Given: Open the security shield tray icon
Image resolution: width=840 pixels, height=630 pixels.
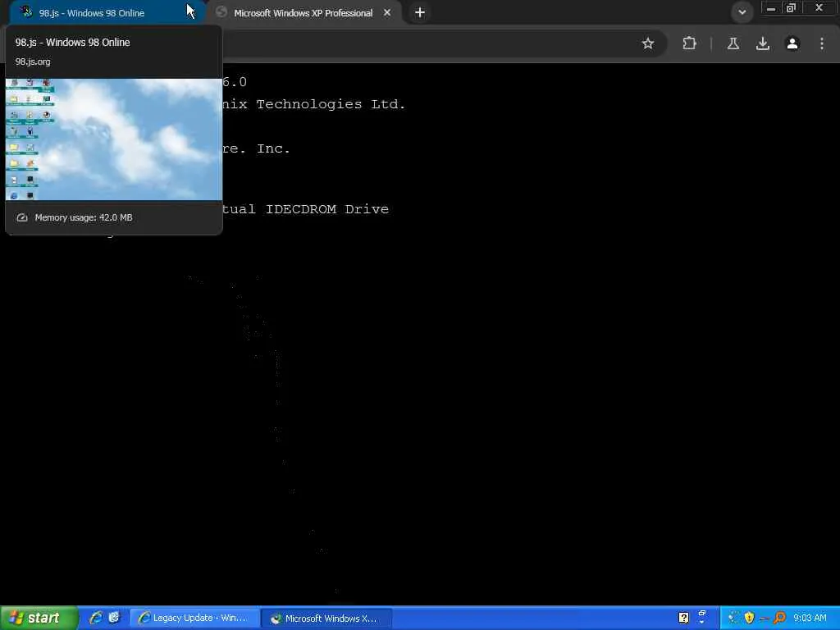Looking at the screenshot, I should (x=749, y=618).
